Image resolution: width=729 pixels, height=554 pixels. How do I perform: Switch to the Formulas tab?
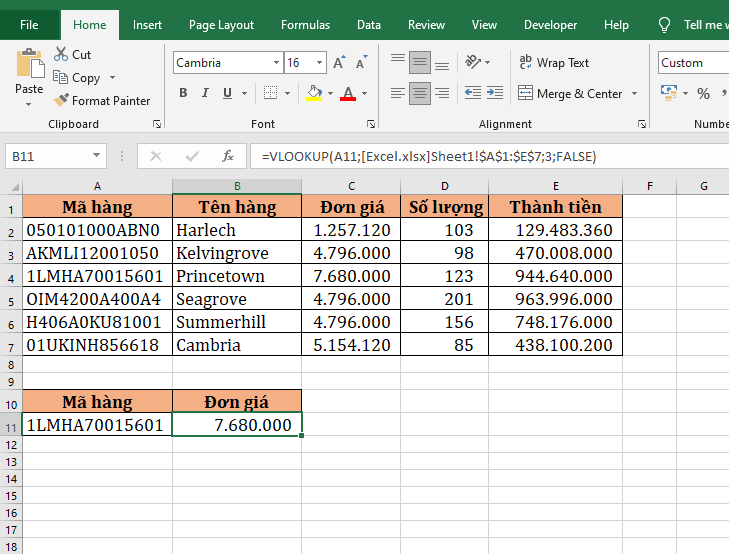click(305, 25)
